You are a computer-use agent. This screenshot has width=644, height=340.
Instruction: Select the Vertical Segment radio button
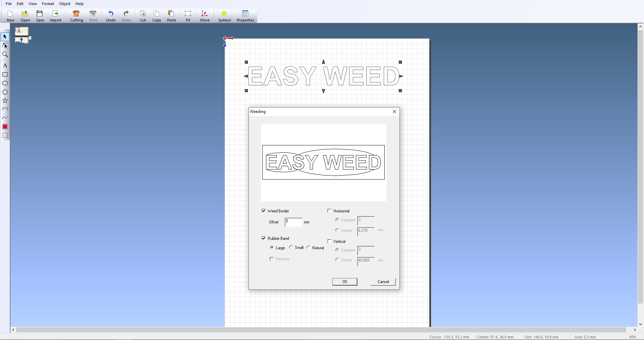[337, 250]
